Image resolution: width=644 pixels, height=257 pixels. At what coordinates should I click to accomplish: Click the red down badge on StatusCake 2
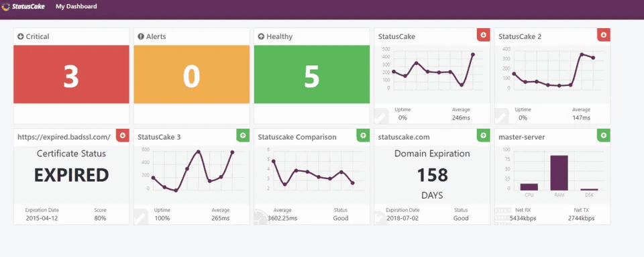pyautogui.click(x=604, y=35)
